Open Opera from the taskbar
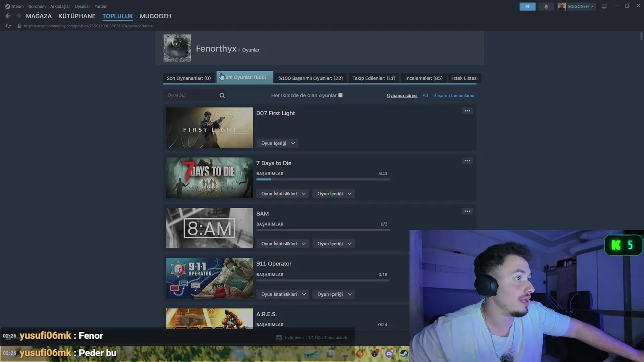Viewport: 644px width, 362px height. tap(360, 354)
